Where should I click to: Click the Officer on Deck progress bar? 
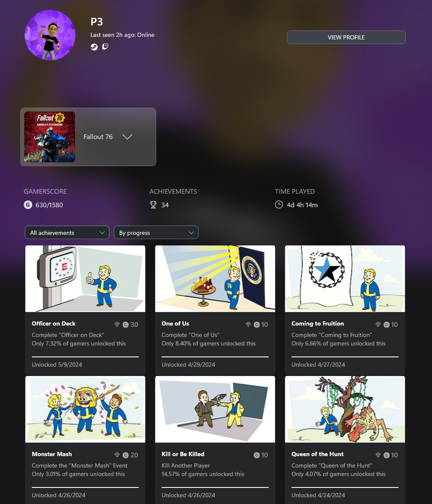click(x=85, y=357)
